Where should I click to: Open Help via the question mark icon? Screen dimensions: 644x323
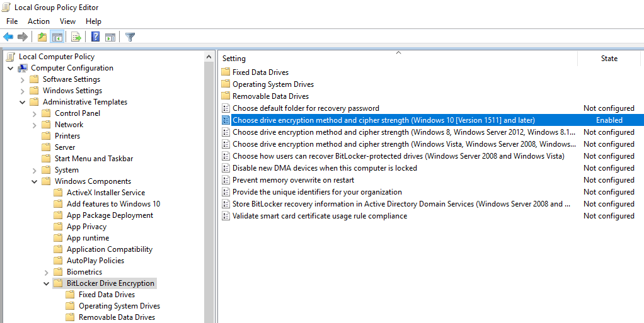pyautogui.click(x=95, y=37)
